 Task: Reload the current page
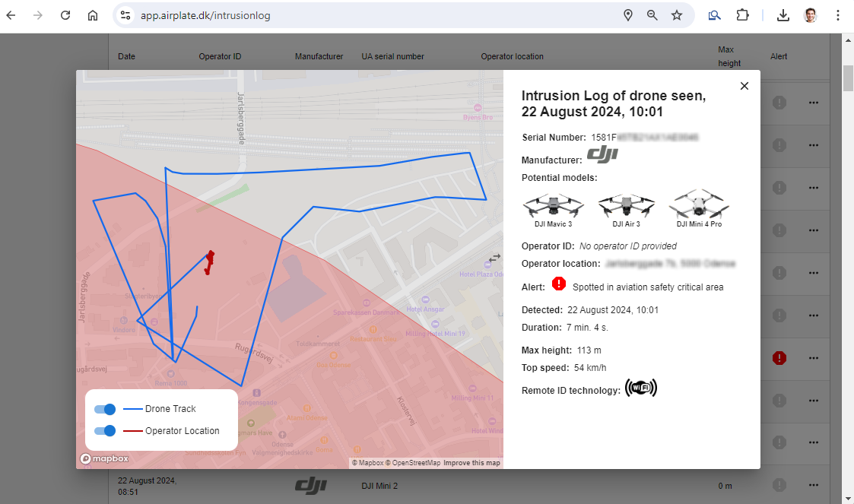point(65,15)
